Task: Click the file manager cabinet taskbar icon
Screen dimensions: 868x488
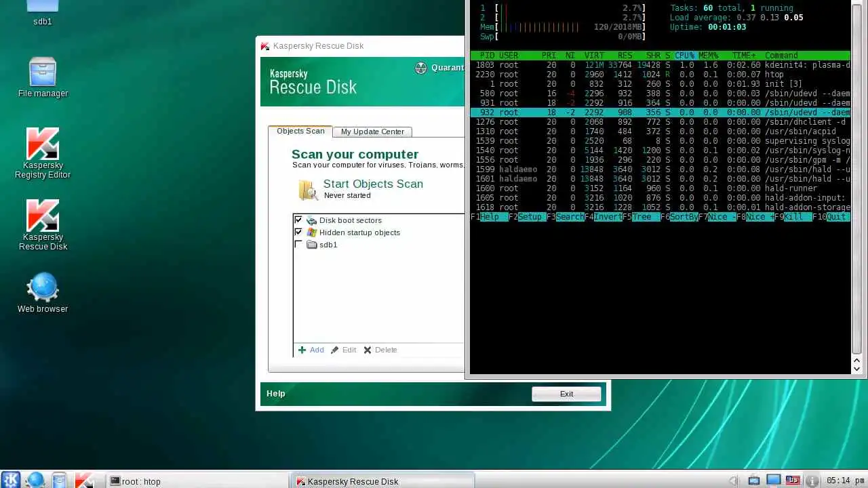Action: [x=59, y=481]
